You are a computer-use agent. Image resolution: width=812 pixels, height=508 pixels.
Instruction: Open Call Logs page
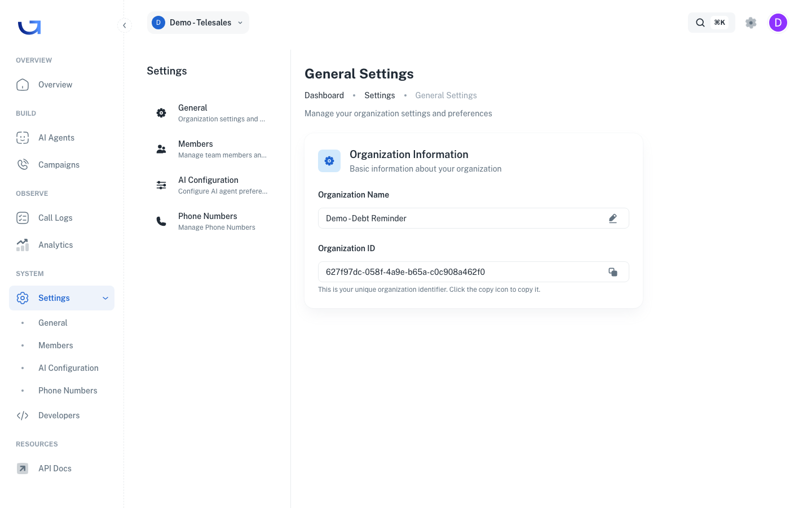61,218
